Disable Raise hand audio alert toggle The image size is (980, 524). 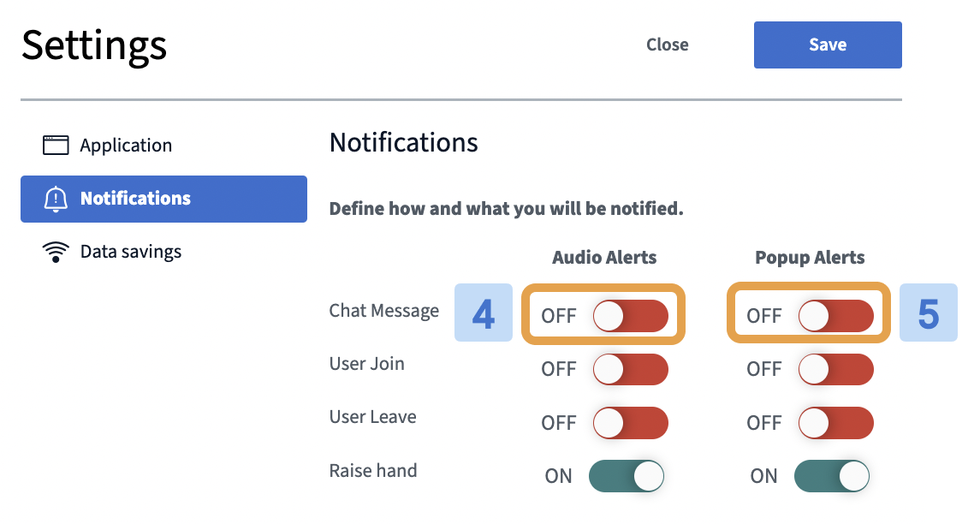627,476
